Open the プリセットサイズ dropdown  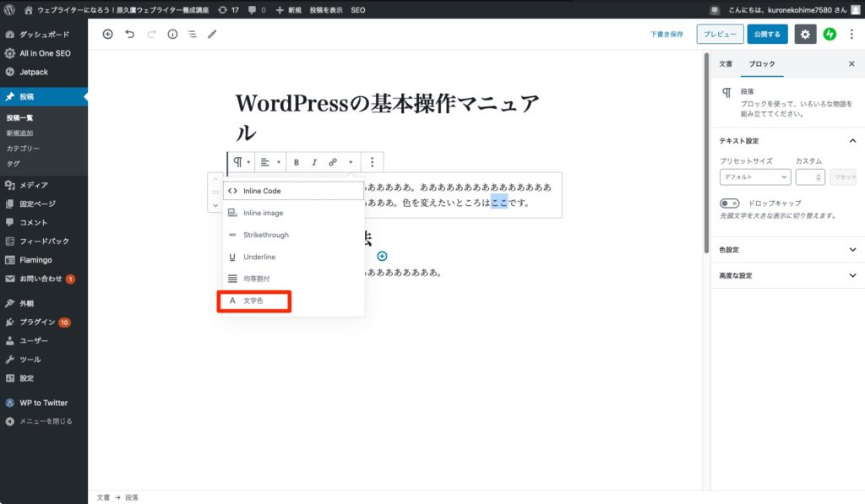tap(755, 177)
